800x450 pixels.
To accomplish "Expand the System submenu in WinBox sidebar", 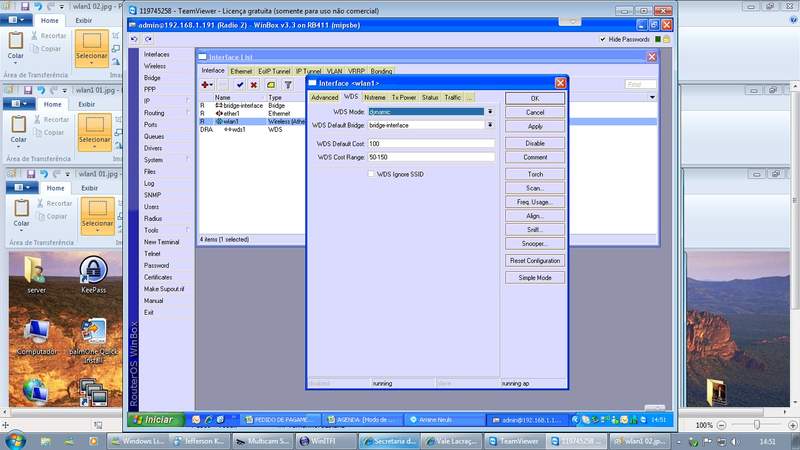I will coord(188,160).
